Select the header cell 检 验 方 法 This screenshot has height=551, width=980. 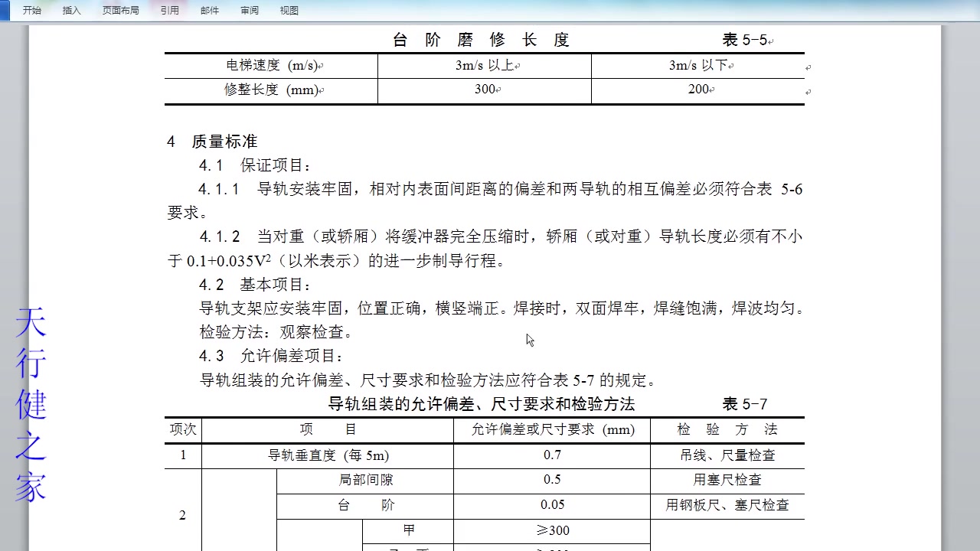[x=727, y=430]
